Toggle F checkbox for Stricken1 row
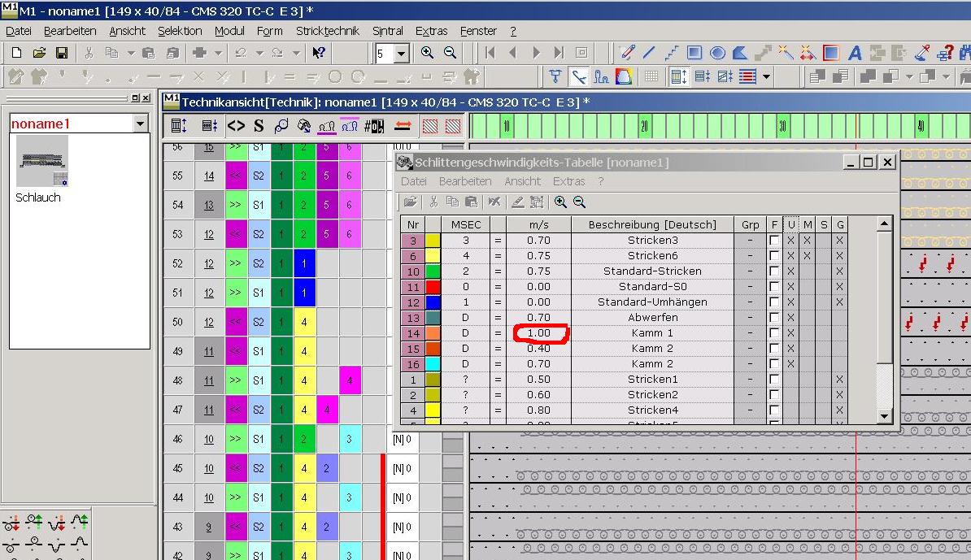 coord(774,380)
